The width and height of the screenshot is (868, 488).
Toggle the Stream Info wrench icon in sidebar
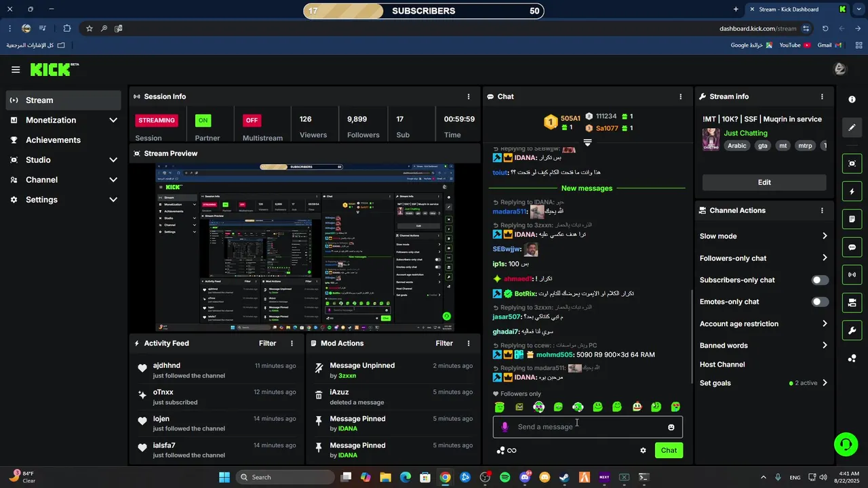[852, 330]
